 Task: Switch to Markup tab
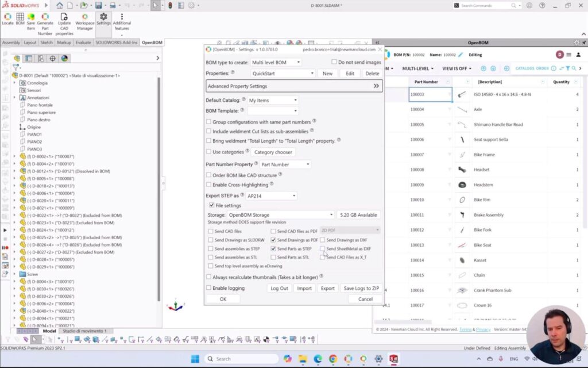pyautogui.click(x=64, y=43)
